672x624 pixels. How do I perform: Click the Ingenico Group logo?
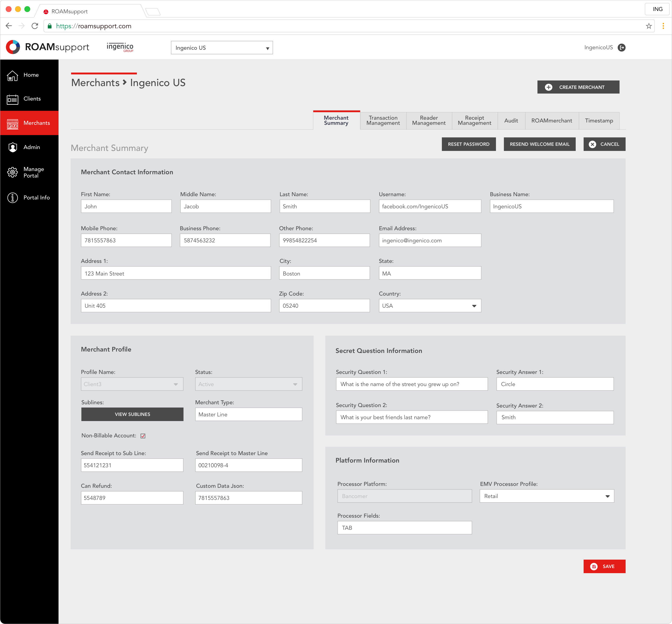(x=120, y=47)
